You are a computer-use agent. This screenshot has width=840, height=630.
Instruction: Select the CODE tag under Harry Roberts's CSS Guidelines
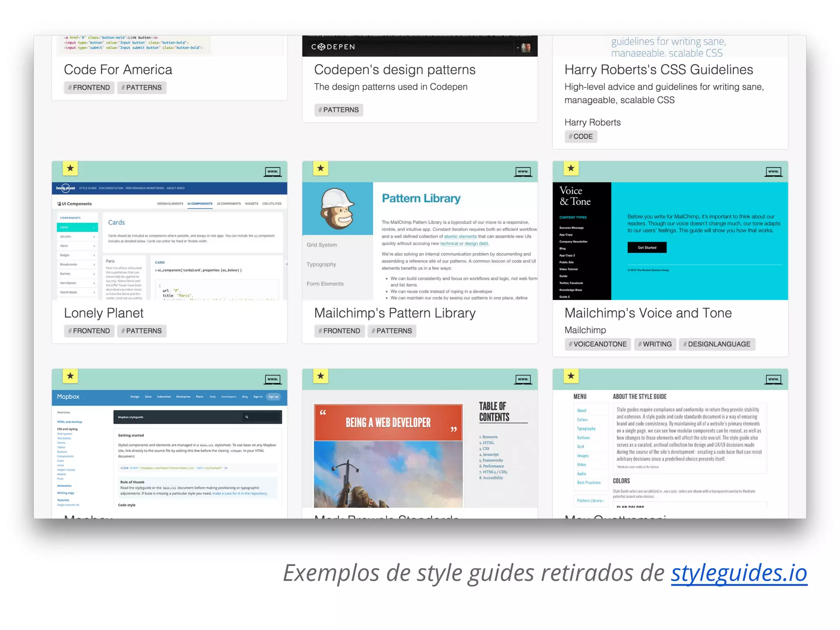pos(581,136)
